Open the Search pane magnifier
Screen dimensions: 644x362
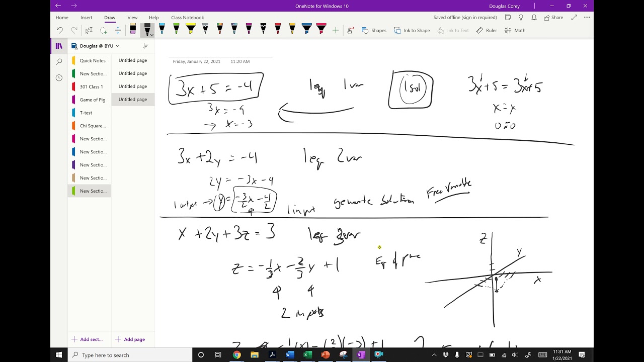[59, 62]
